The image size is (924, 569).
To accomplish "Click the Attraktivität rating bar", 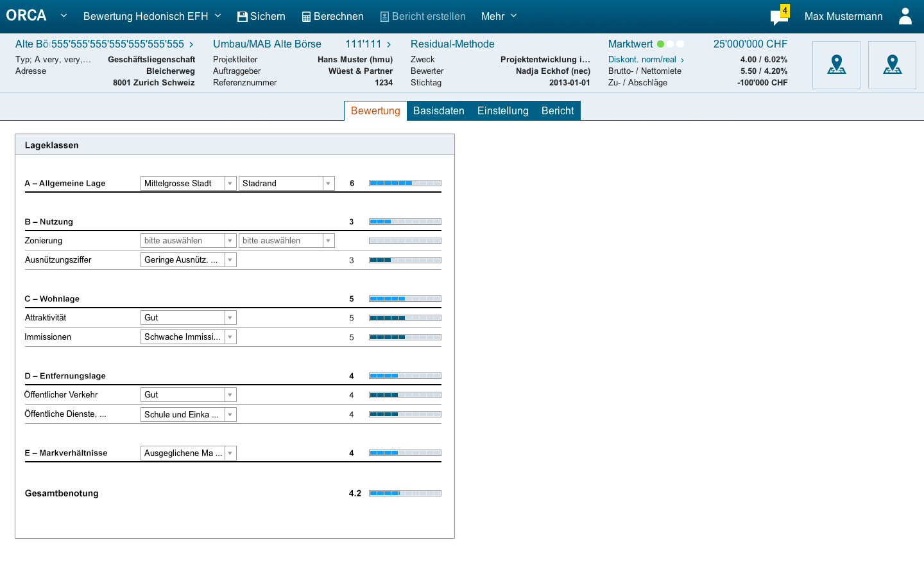I will pyautogui.click(x=405, y=318).
